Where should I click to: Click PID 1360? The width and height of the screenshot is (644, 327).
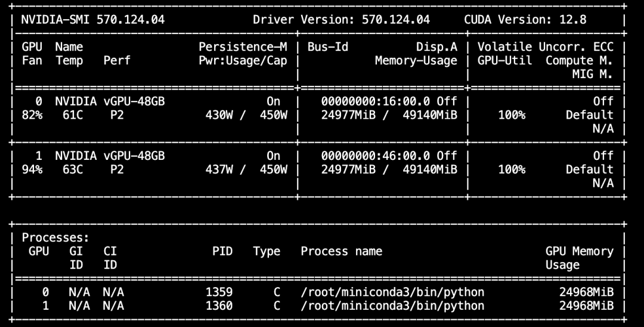coord(219,306)
